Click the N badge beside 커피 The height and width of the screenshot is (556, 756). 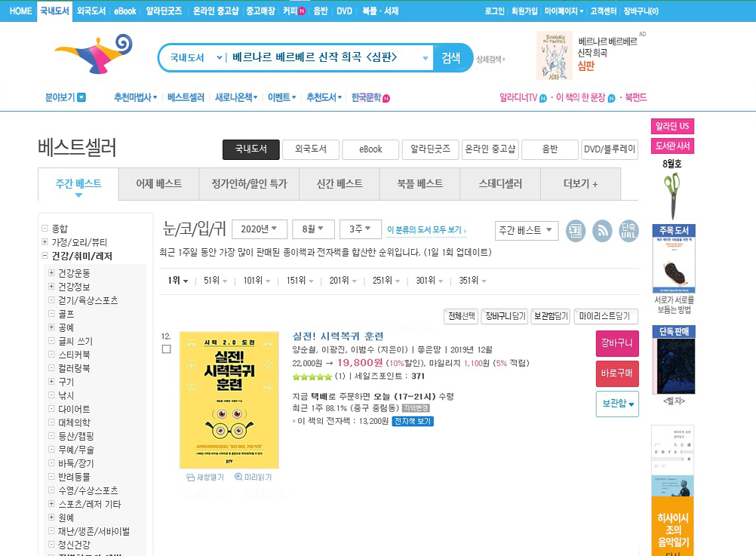click(302, 11)
